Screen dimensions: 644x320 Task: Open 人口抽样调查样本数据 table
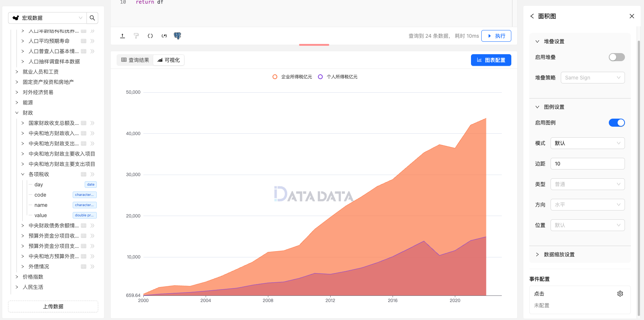coord(54,62)
